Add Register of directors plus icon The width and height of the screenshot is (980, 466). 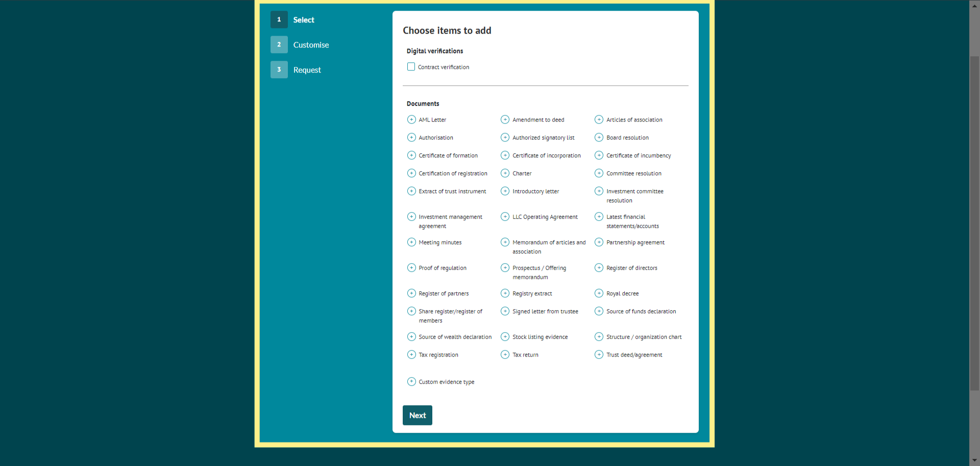tap(599, 268)
